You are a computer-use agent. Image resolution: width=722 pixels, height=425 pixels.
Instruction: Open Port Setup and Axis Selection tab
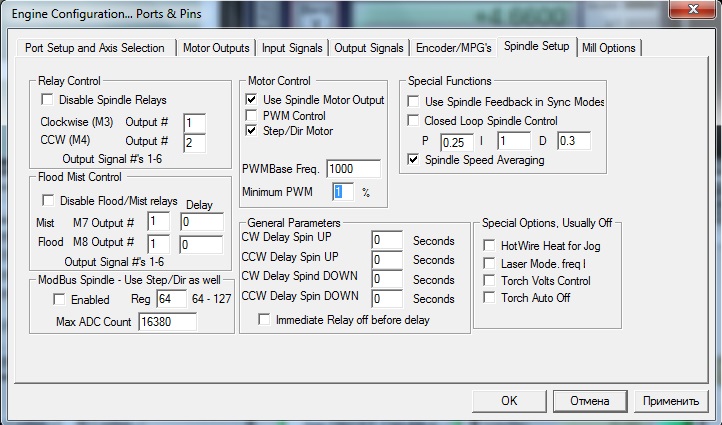95,47
